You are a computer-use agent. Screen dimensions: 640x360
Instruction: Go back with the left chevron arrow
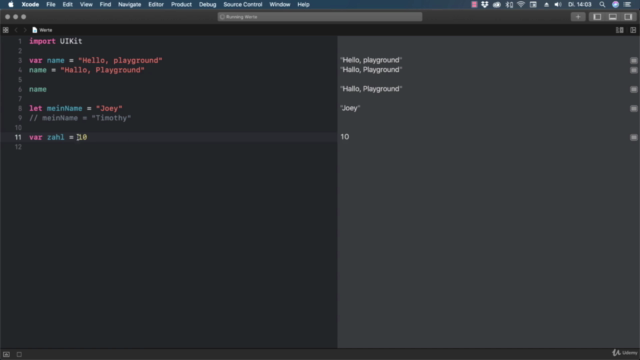click(16, 30)
